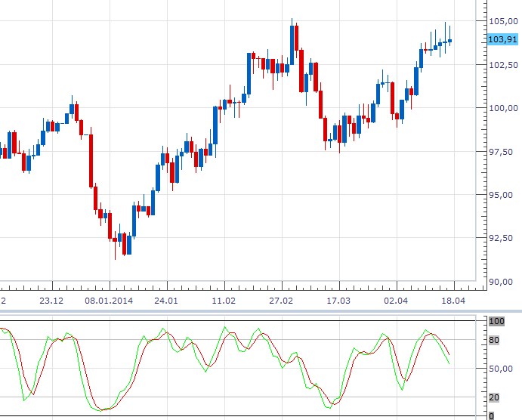Screen dimensions: 522x420
Task: Click the highlighted current price label 103,91
Action: click(x=502, y=39)
